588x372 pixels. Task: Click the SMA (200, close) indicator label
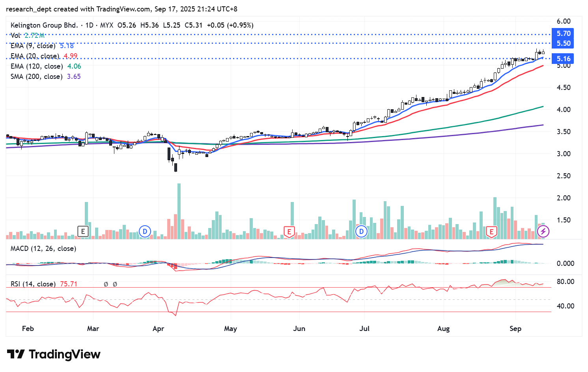coord(36,77)
